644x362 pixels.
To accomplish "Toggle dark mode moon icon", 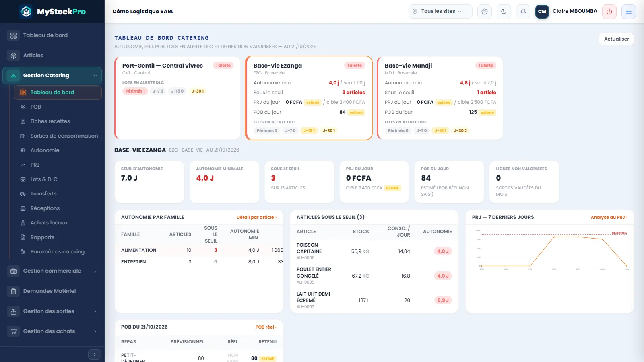I will click(504, 12).
